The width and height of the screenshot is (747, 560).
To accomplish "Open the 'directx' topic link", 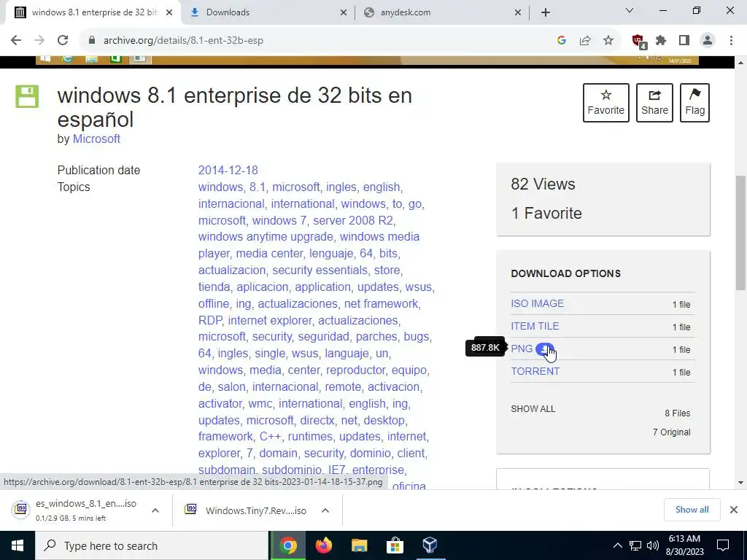I will click(x=317, y=421).
